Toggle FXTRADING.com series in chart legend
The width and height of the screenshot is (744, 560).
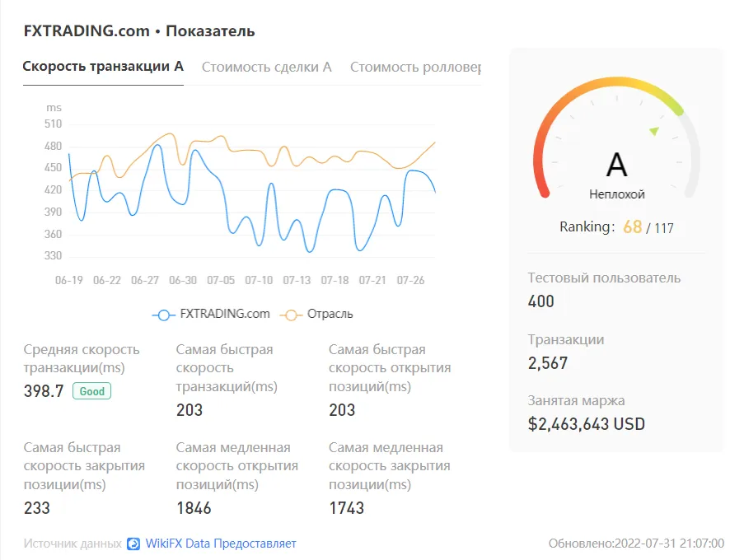[x=211, y=315]
